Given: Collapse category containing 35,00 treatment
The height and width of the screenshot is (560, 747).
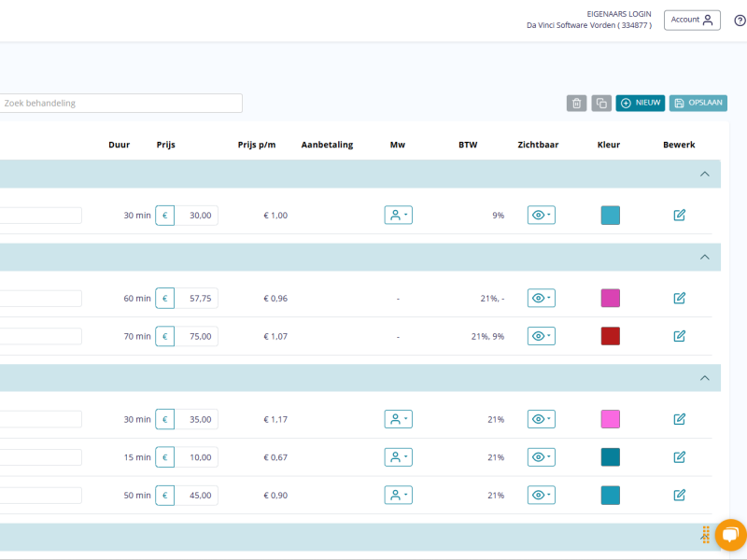Looking at the screenshot, I should tap(705, 378).
